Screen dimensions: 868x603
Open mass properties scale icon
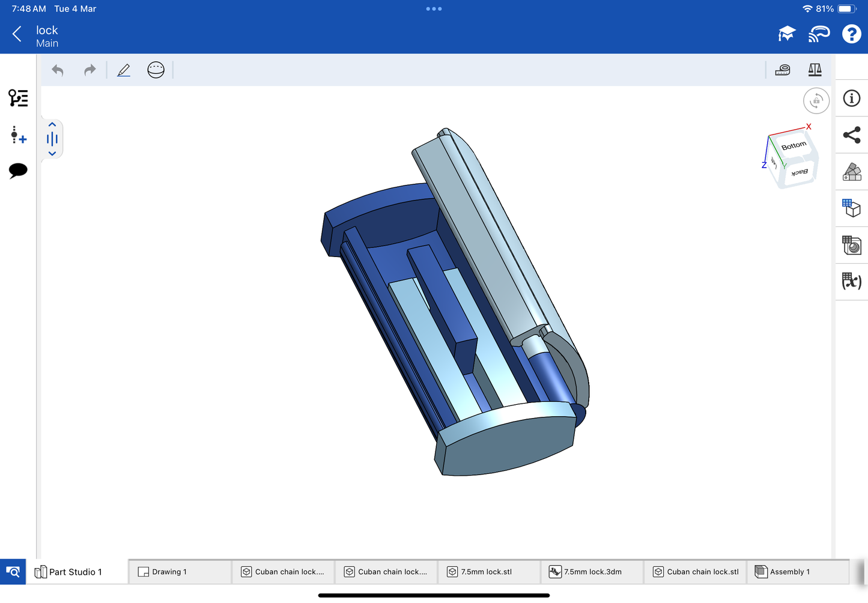[x=815, y=70]
